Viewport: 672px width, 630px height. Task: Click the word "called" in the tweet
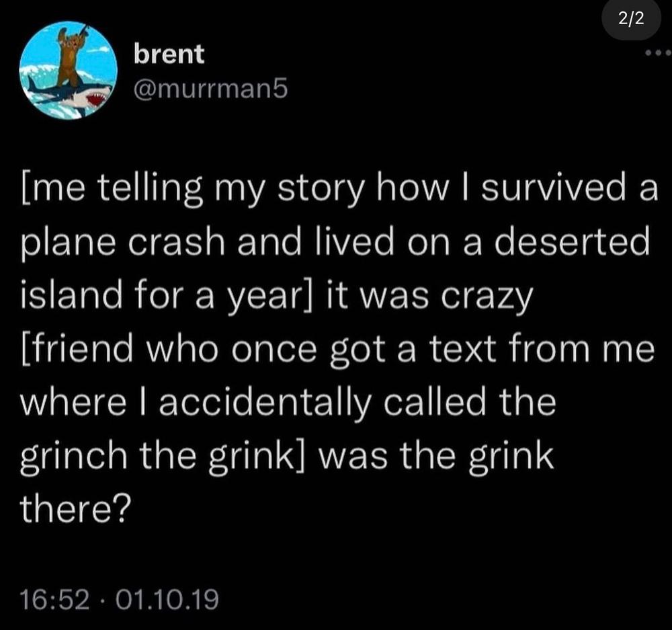pos(433,401)
